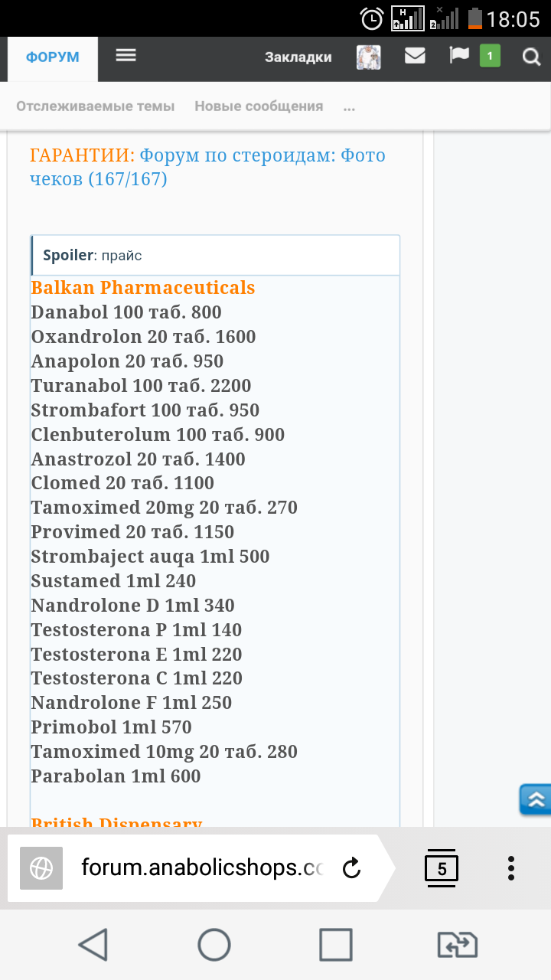Open Новые сообщения tab

[x=259, y=106]
